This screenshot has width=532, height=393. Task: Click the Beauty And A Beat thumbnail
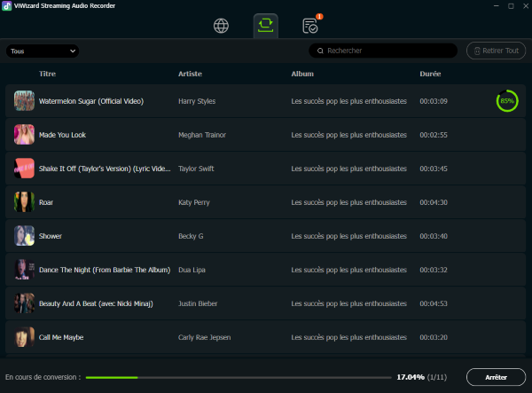tap(24, 303)
